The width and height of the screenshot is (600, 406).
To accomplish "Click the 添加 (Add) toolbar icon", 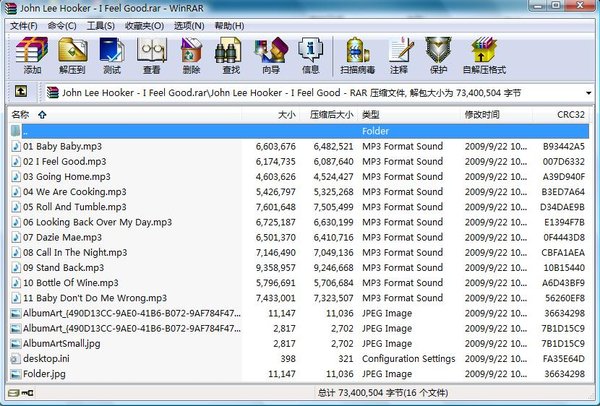I will point(32,50).
